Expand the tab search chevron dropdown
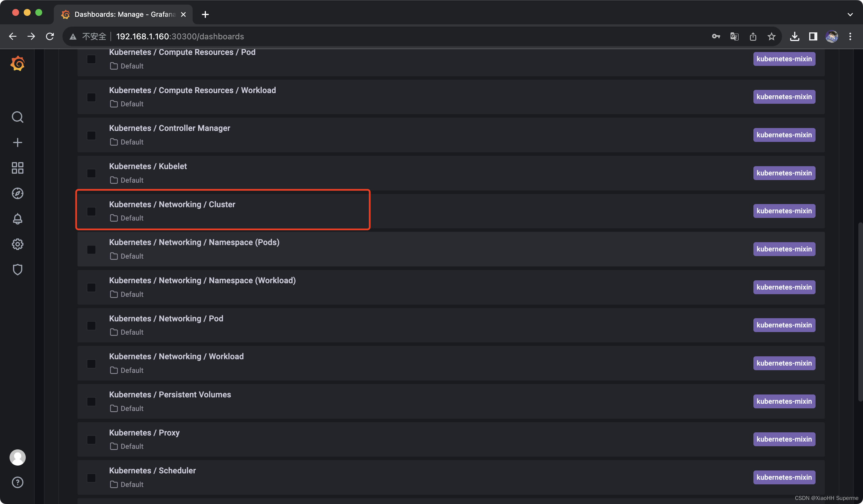The image size is (863, 504). tap(850, 14)
